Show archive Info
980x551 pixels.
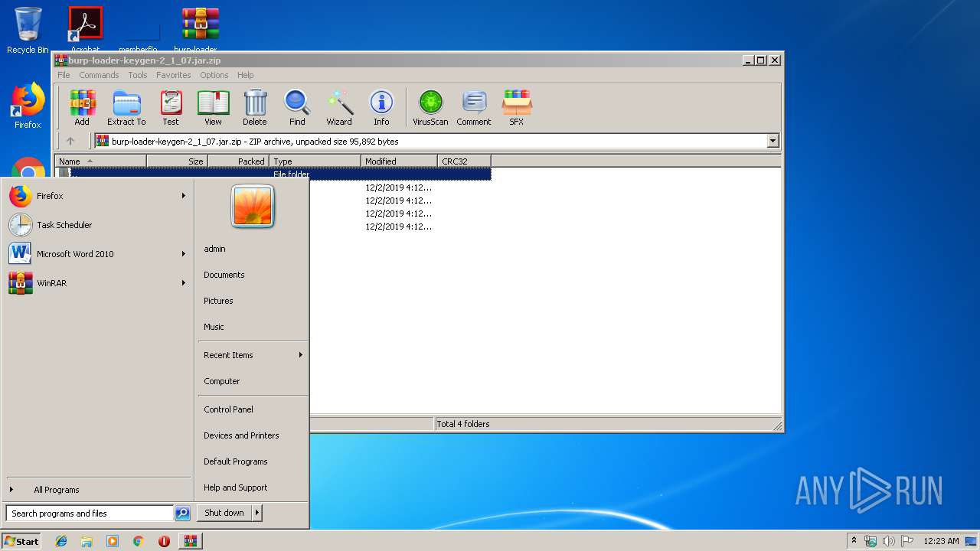click(381, 108)
